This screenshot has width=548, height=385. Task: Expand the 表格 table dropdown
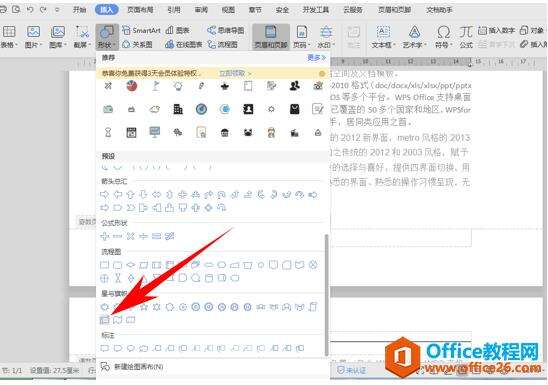pyautogui.click(x=9, y=37)
